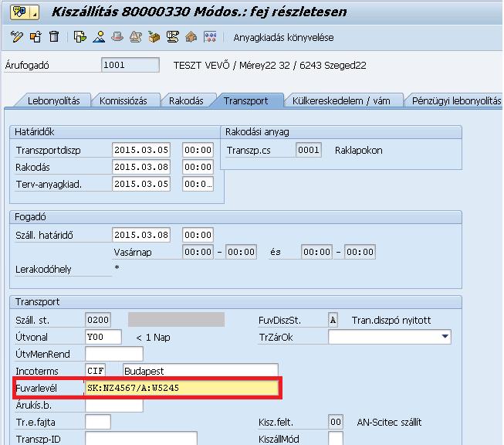Click the pack box icon in toolbar

[154, 37]
